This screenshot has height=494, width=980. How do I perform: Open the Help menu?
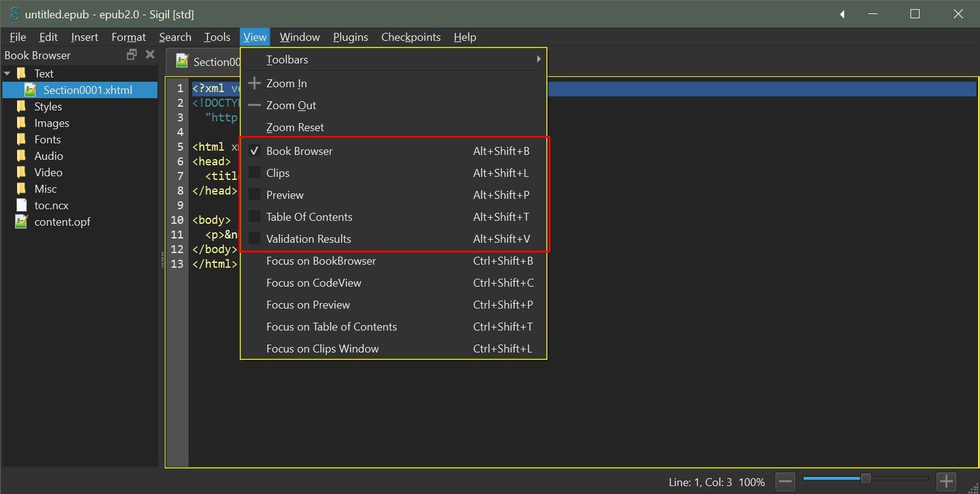pos(465,37)
